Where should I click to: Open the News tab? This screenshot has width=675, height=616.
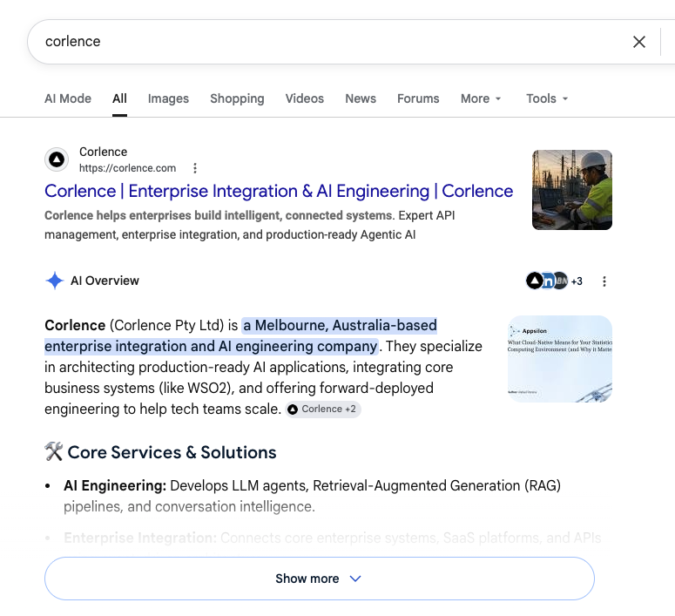point(361,98)
